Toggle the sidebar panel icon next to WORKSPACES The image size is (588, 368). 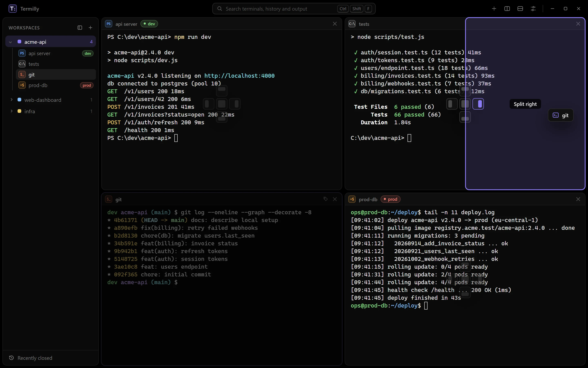click(80, 28)
